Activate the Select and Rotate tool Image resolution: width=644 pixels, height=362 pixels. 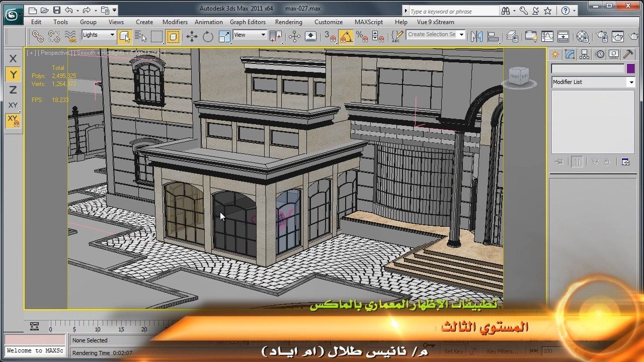(x=208, y=36)
